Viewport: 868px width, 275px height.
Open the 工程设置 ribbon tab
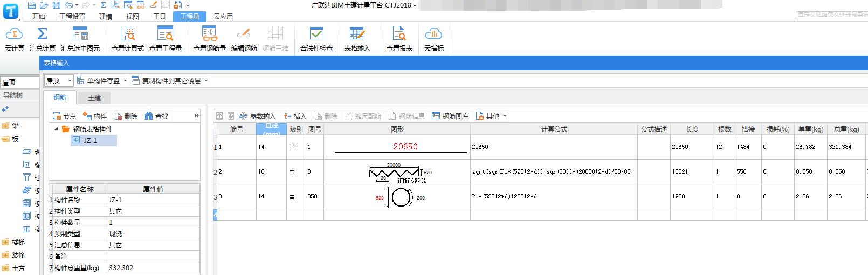click(72, 16)
